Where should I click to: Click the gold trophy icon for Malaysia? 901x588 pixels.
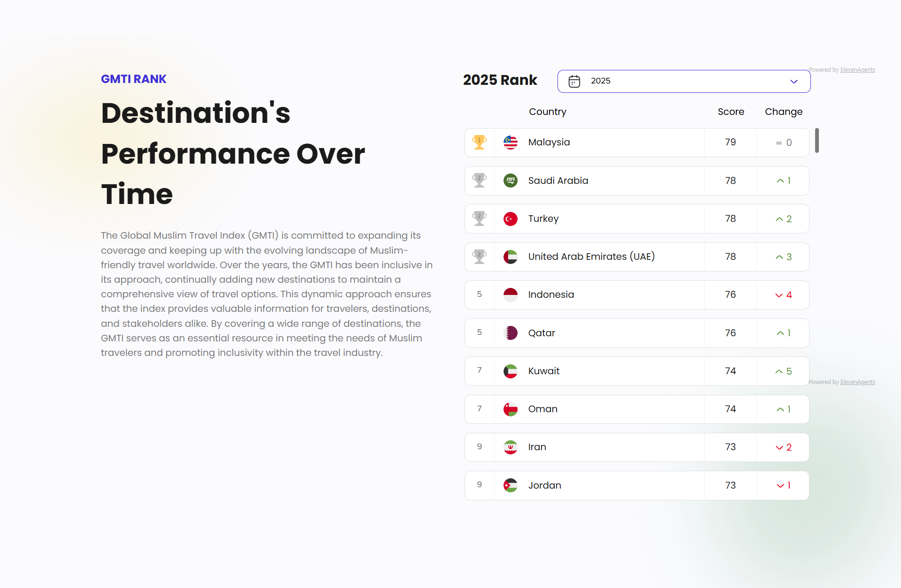coord(479,142)
